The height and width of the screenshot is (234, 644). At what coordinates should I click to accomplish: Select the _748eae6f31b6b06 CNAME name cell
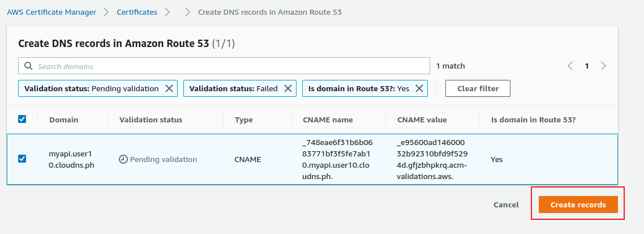click(338, 159)
